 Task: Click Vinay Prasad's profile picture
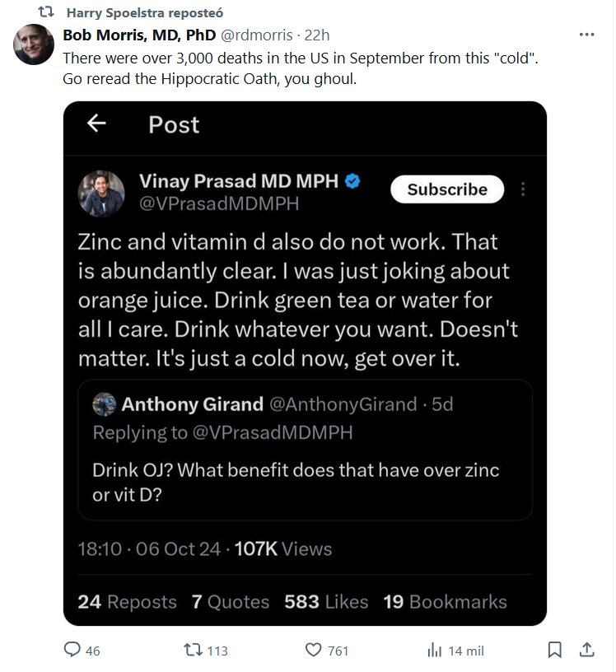(x=101, y=194)
